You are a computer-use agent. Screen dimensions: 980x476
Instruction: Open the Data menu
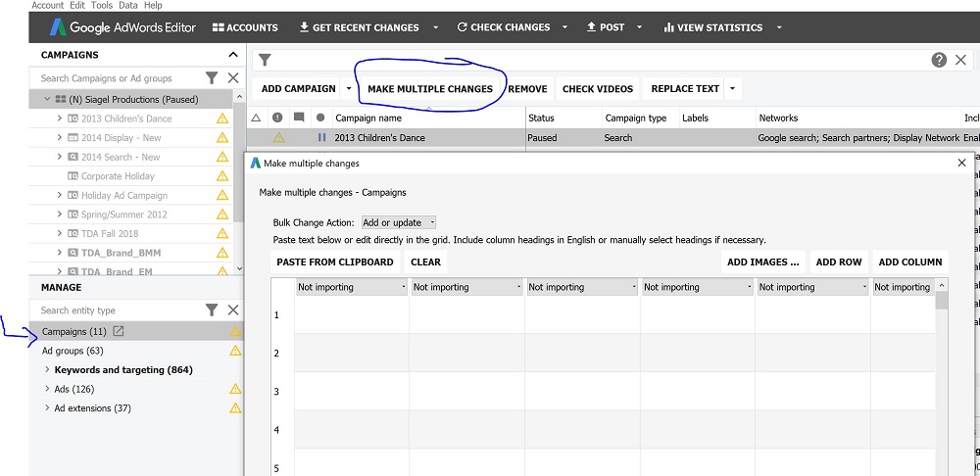(x=128, y=5)
